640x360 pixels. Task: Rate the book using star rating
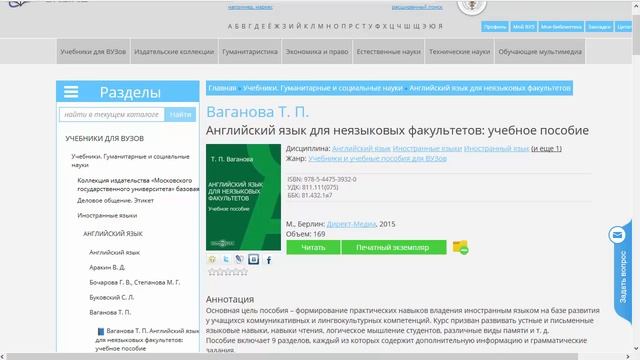(228, 272)
